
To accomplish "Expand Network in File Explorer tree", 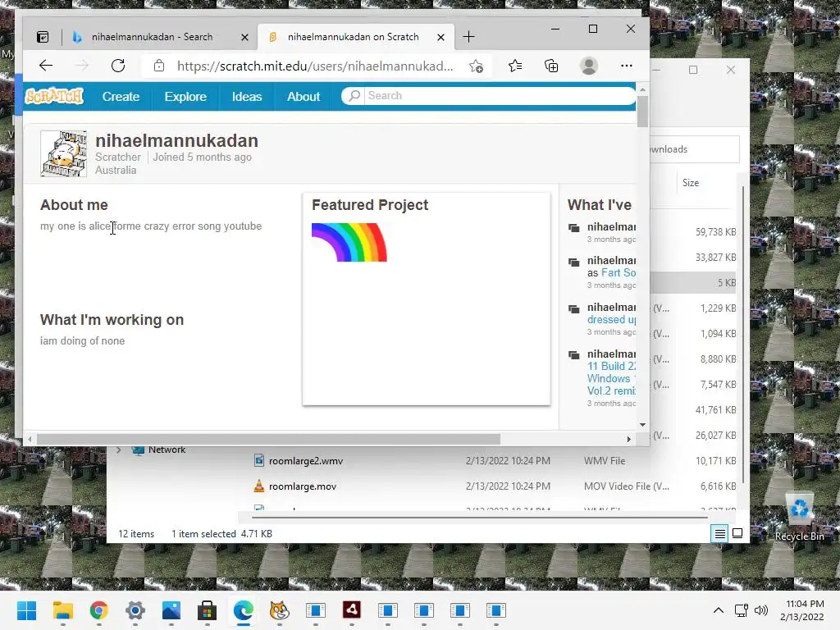I will coord(119,450).
